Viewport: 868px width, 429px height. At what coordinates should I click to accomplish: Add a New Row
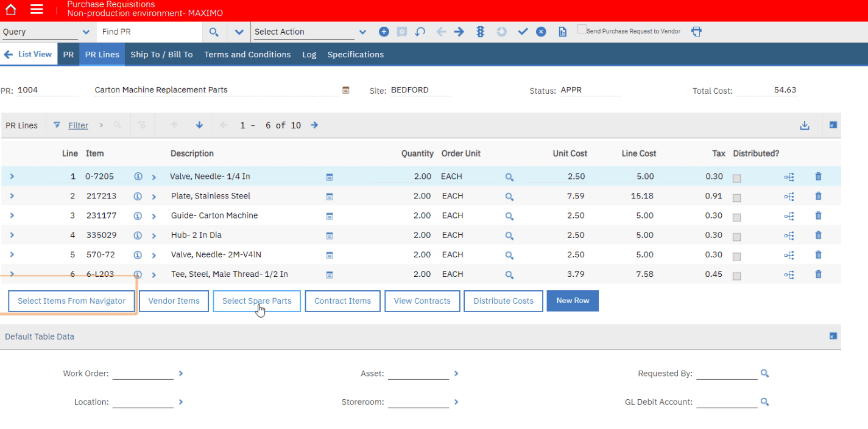(x=573, y=301)
